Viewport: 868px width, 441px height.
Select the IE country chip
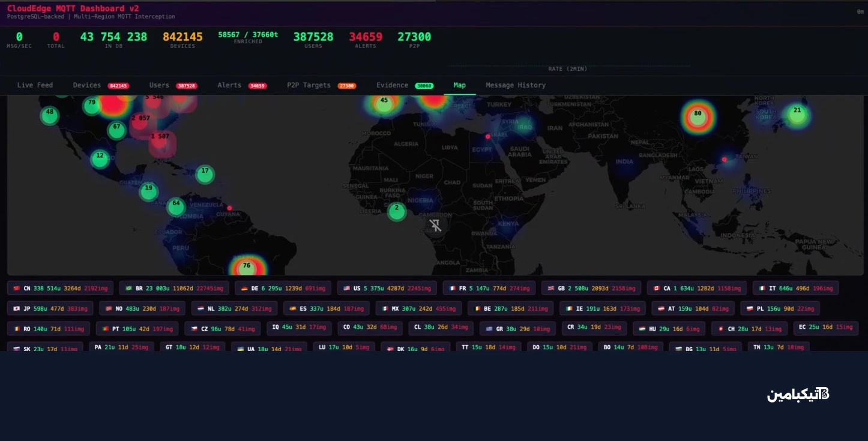point(603,309)
